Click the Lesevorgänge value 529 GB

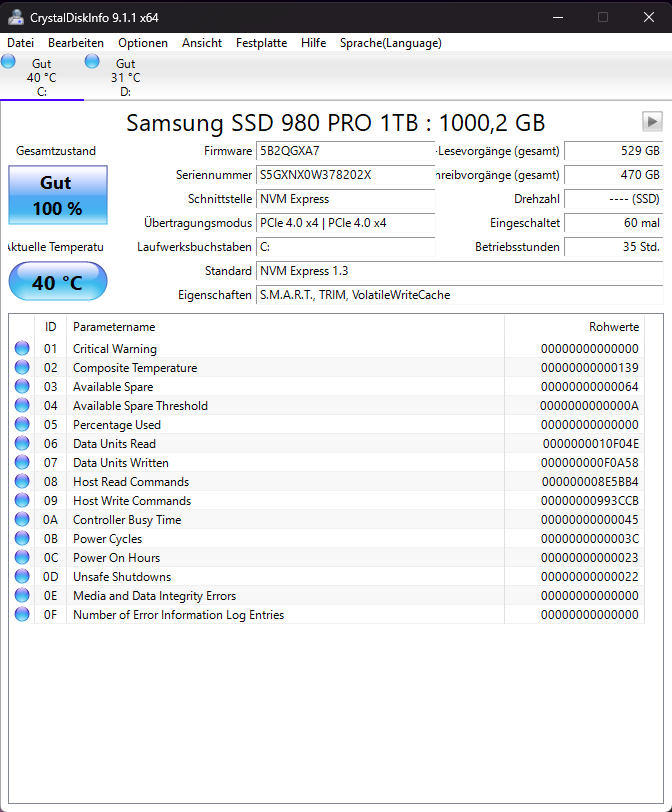[x=613, y=151]
